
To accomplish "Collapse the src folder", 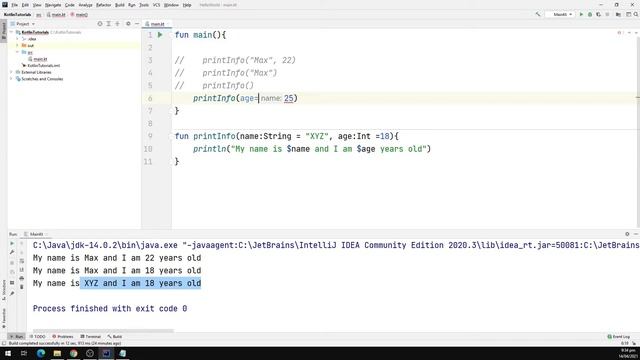I will pos(18,52).
